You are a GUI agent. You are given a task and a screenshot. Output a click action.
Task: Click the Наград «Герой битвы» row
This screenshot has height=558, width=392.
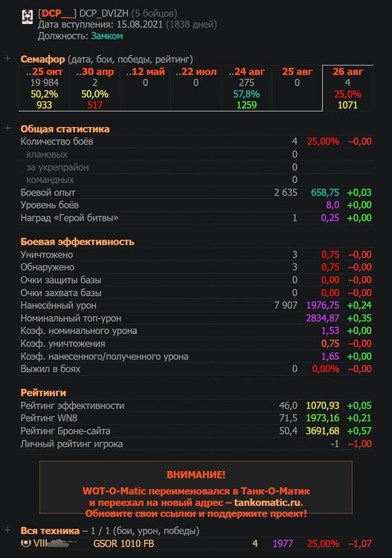[196, 218]
